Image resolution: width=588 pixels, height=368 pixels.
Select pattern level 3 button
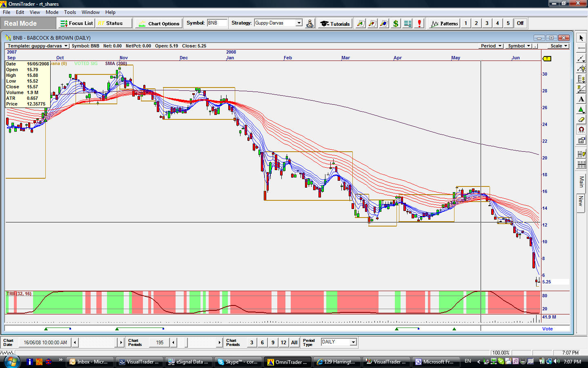[487, 23]
